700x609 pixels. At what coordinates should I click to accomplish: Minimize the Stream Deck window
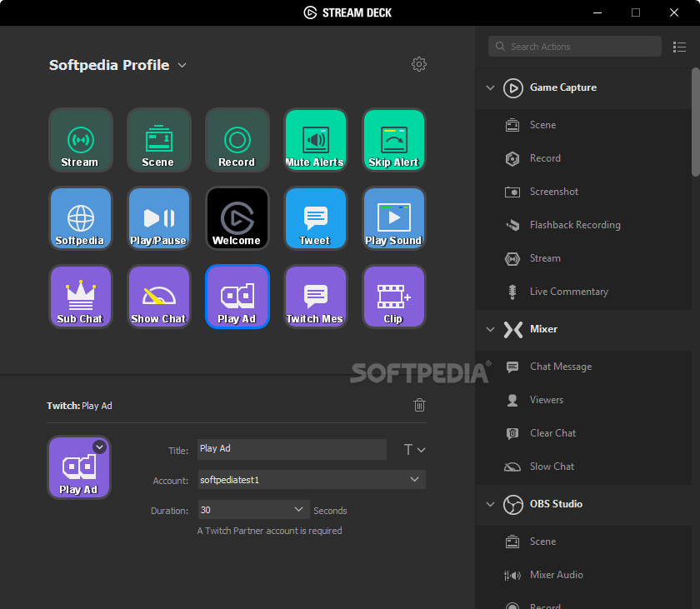[x=597, y=12]
